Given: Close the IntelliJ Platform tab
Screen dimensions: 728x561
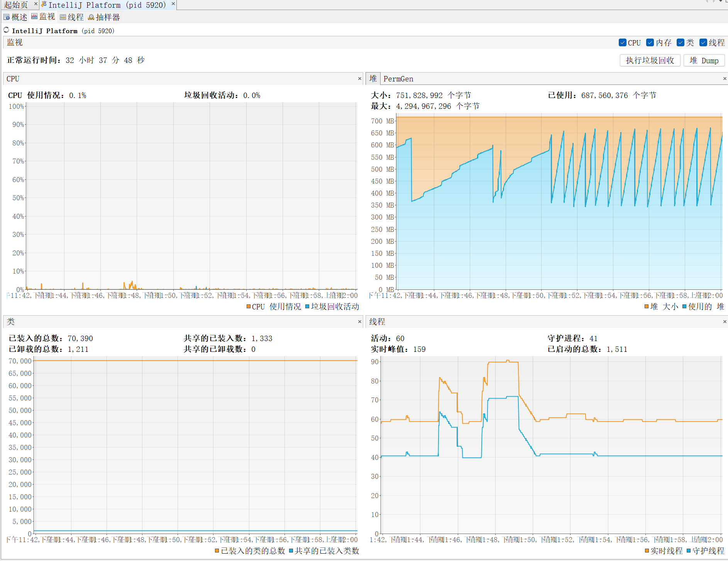Looking at the screenshot, I should (x=173, y=4).
